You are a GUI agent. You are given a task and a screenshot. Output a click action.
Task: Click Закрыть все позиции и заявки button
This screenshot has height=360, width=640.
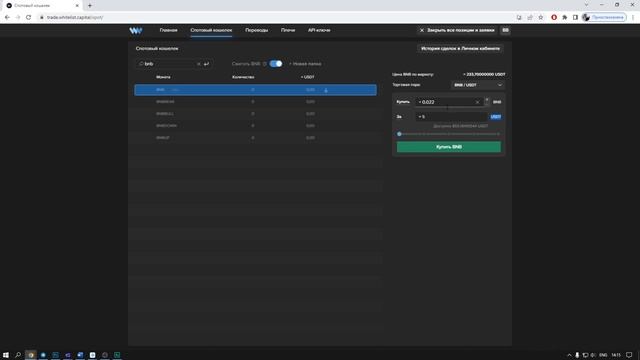(457, 30)
